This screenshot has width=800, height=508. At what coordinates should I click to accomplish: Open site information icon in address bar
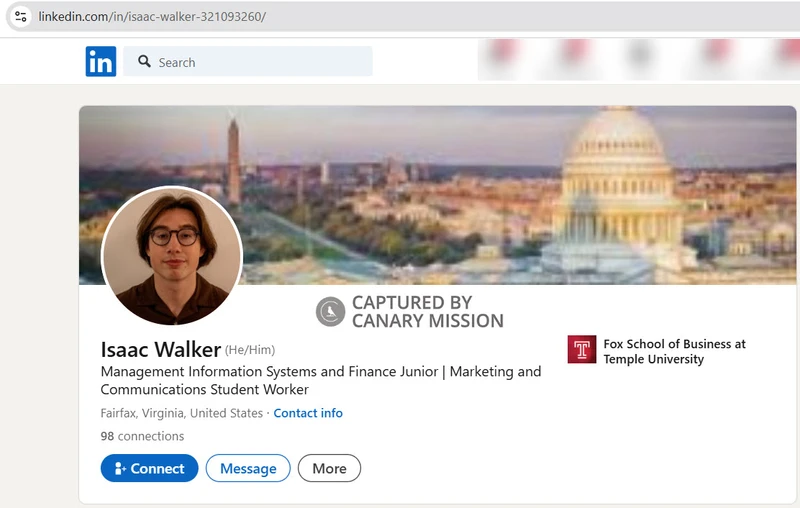click(20, 17)
